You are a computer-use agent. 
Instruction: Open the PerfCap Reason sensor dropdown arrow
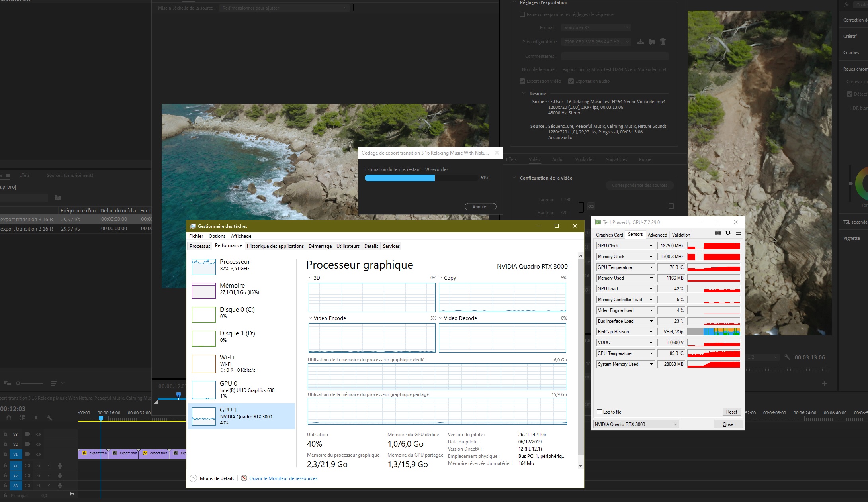(651, 332)
